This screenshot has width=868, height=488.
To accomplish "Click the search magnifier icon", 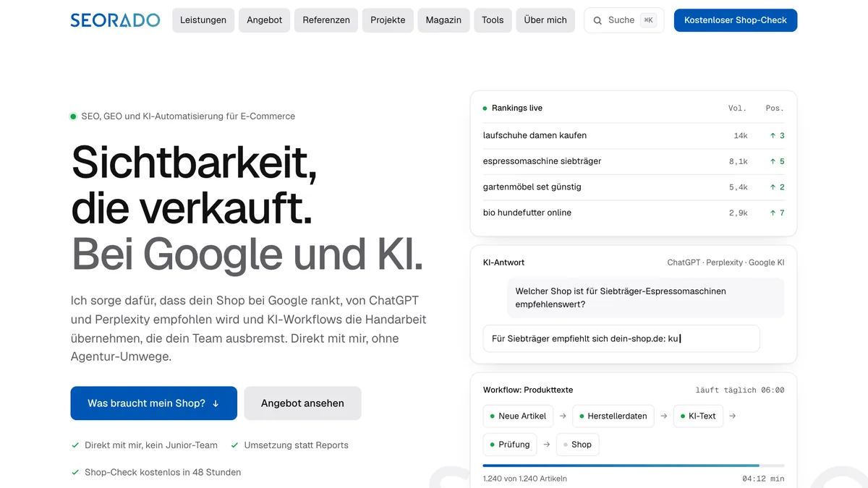I will 597,20.
